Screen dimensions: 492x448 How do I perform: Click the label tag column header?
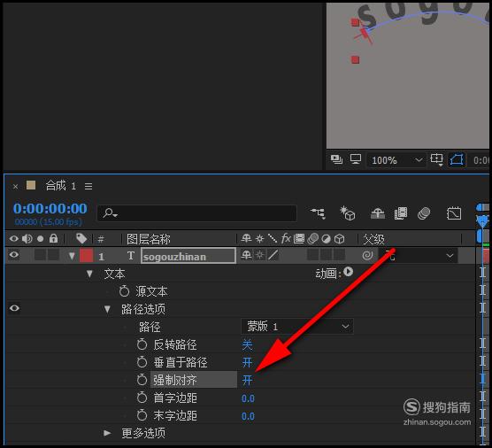click(x=81, y=238)
